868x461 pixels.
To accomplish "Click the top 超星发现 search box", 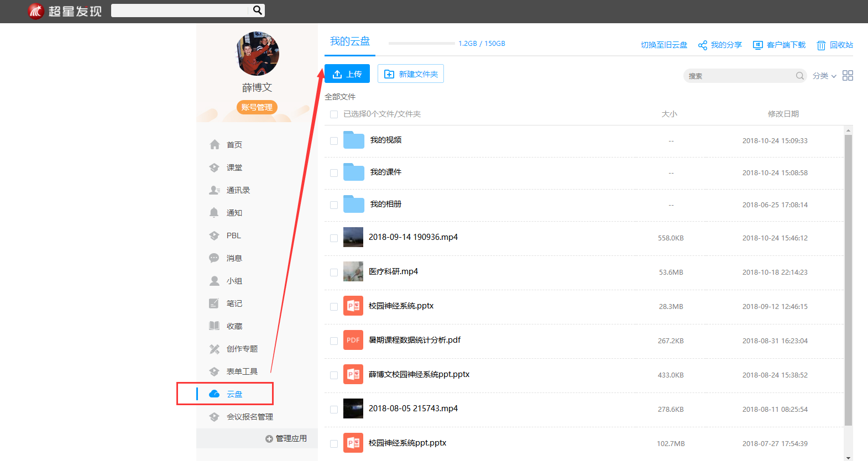I will [x=181, y=10].
